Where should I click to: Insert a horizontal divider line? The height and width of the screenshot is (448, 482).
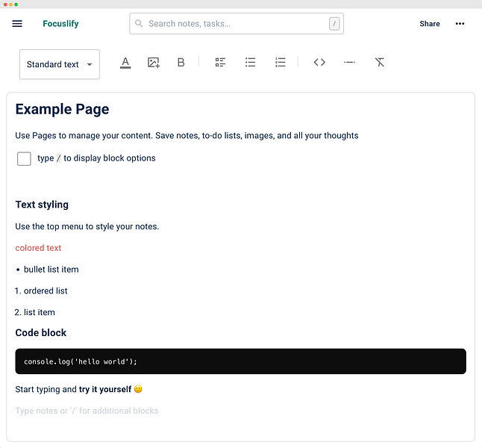[x=349, y=63]
